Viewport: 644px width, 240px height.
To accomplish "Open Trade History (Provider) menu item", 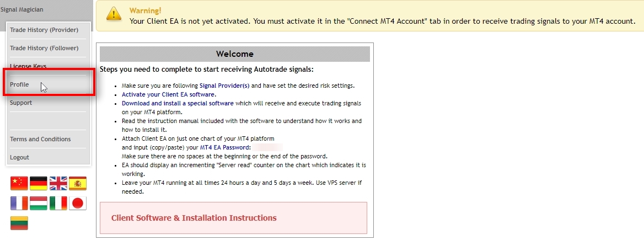I will pos(44,30).
